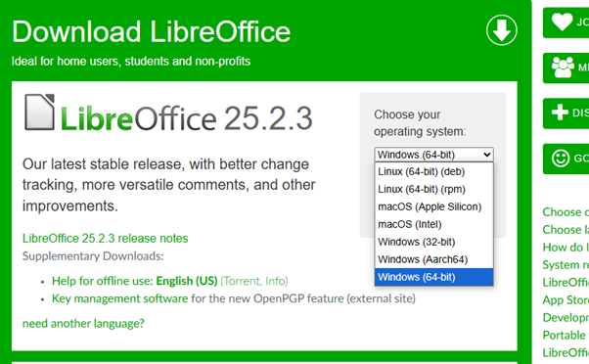Click the download arrow circle icon
Image resolution: width=589 pixels, height=364 pixels.
502,30
